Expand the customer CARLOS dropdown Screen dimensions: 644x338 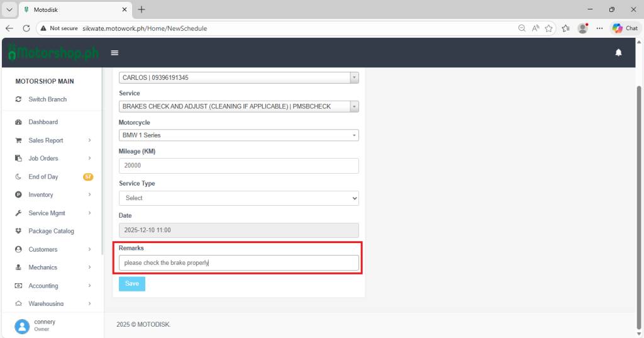click(238, 77)
